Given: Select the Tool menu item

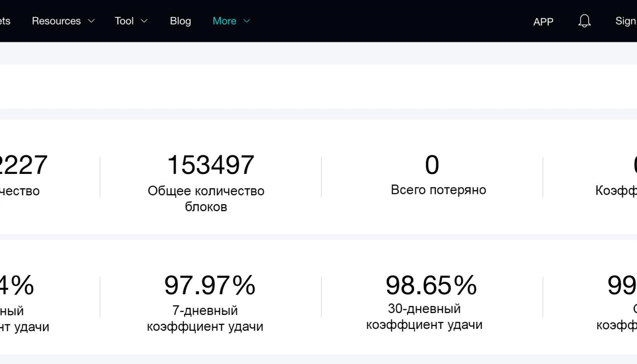Looking at the screenshot, I should (124, 21).
